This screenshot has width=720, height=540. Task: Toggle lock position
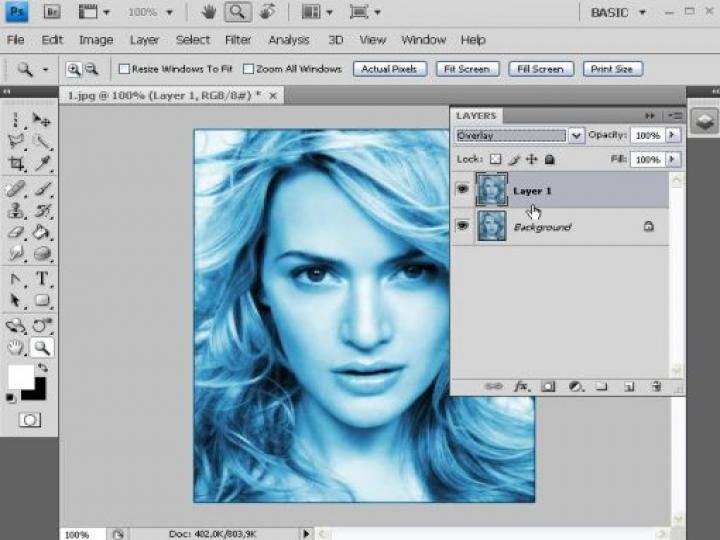coord(532,159)
